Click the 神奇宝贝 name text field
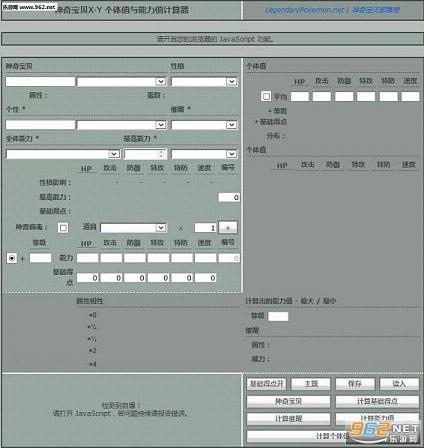The image size is (424, 448). (40, 82)
